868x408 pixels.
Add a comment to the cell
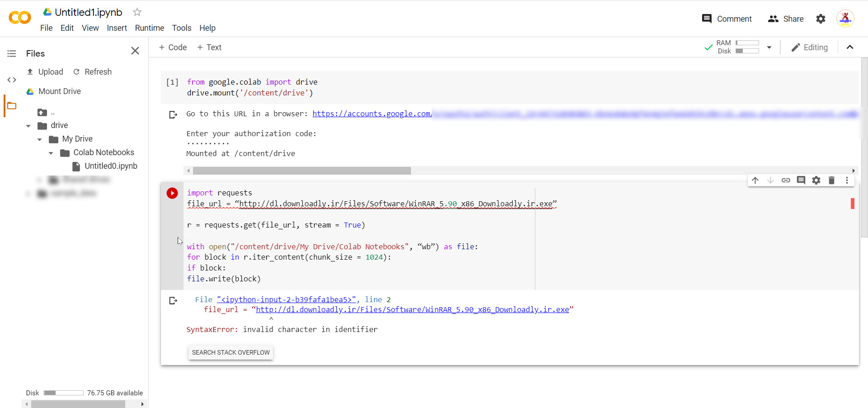point(801,180)
